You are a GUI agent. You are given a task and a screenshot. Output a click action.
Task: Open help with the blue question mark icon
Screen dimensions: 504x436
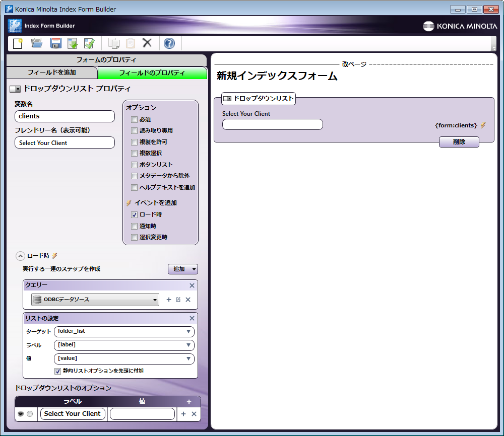(169, 43)
